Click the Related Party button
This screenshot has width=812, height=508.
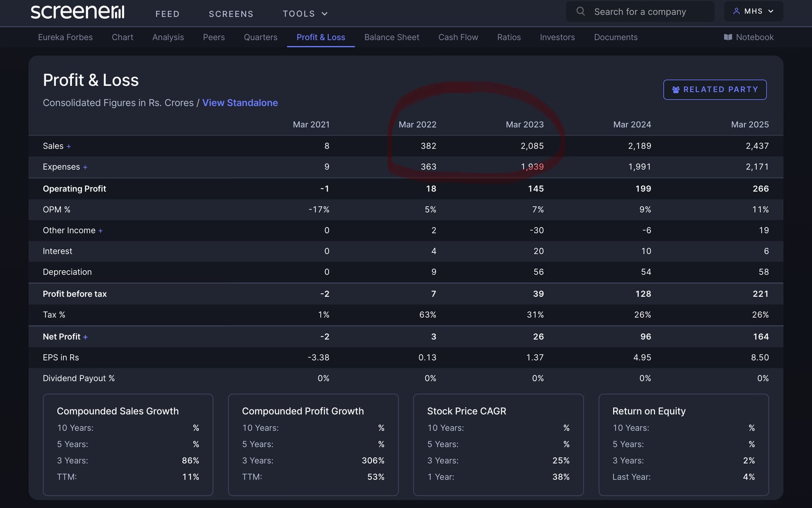point(715,90)
